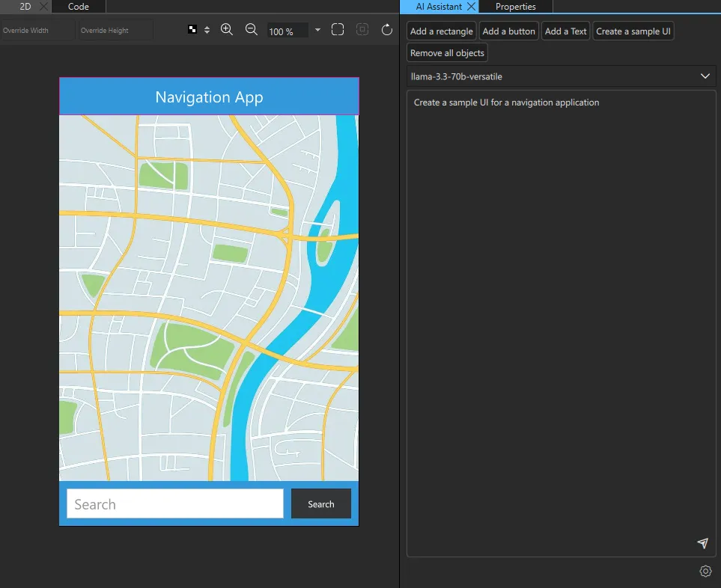Expand the llama-3.3-70b-versatile model dropdown
The width and height of the screenshot is (721, 588).
point(705,76)
